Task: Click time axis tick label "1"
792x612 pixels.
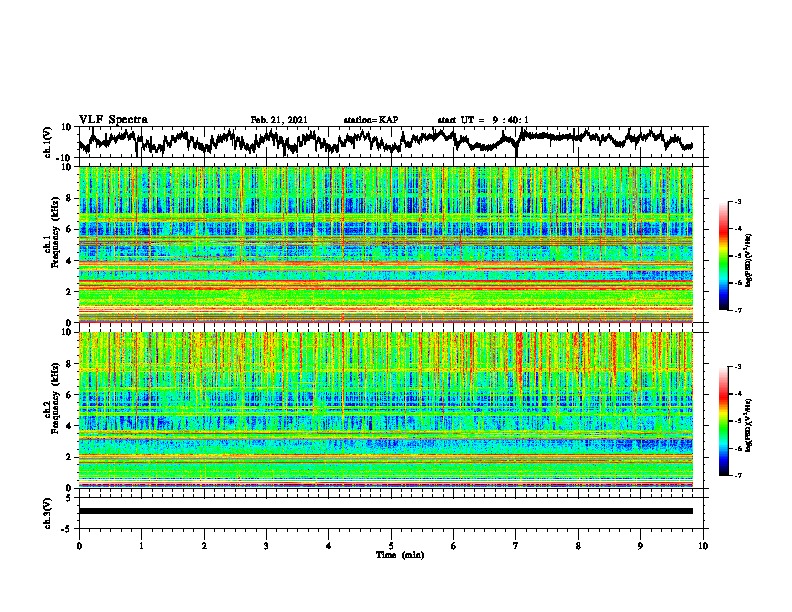Action: [x=141, y=546]
